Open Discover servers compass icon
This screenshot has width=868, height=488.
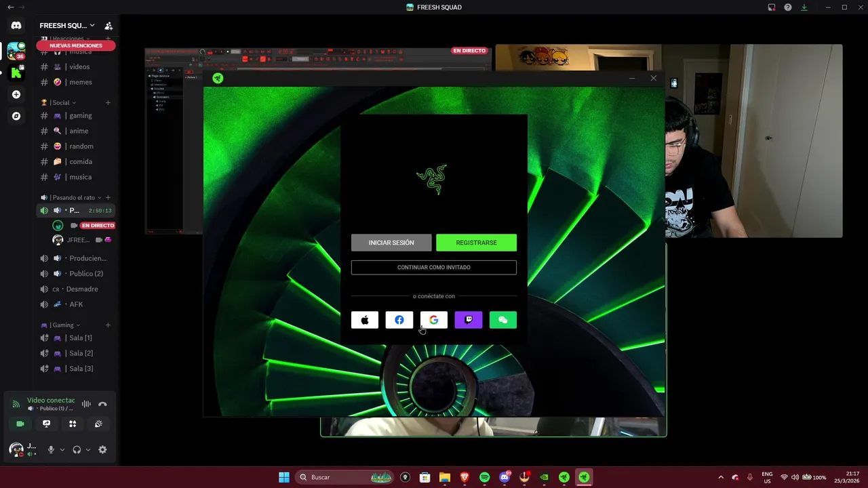(x=16, y=116)
